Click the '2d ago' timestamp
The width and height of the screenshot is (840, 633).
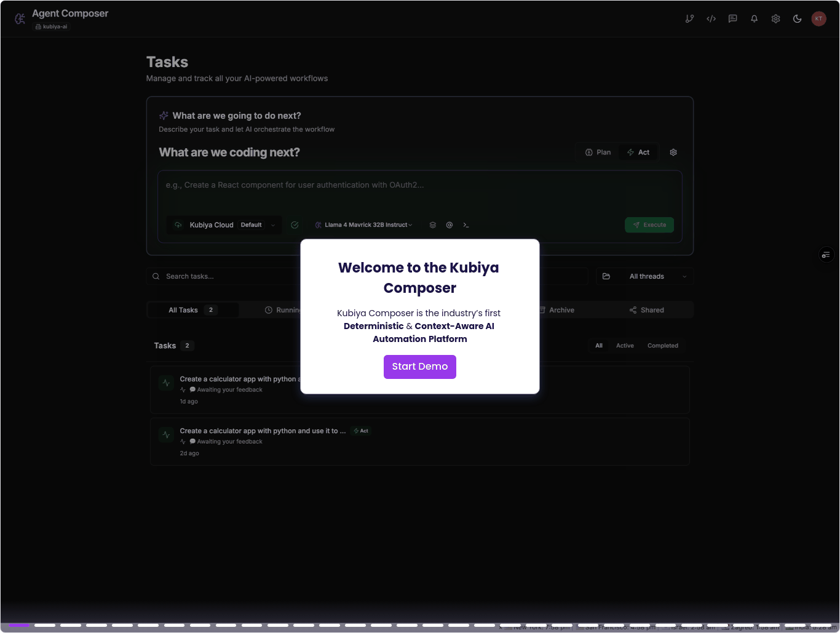pyautogui.click(x=189, y=453)
